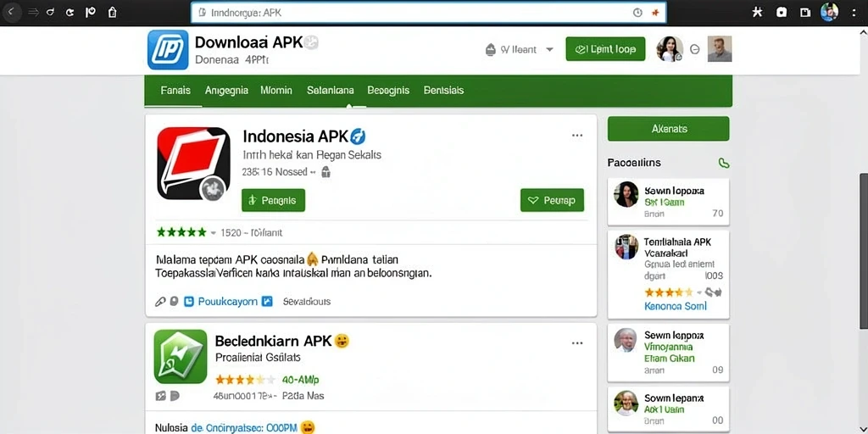Open the man's profile photo in header
Image resolution: width=868 pixels, height=434 pixels.
(x=720, y=49)
